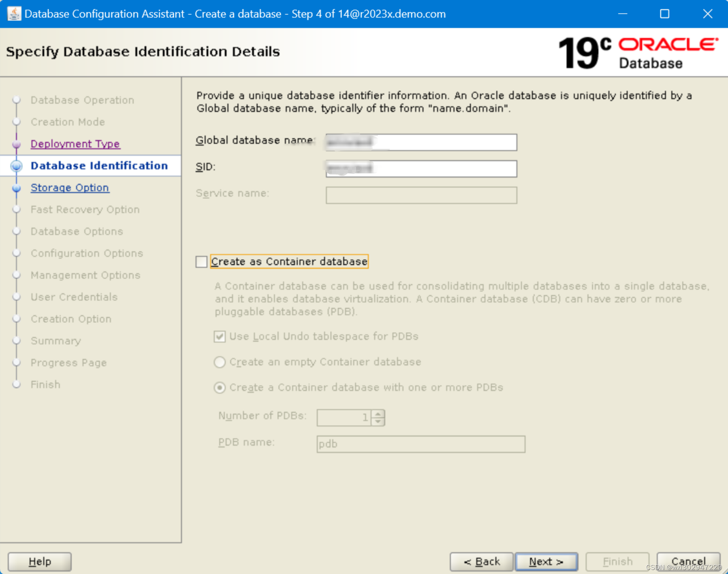Focus the Global database name field
Viewport: 728px width, 574px height.
click(421, 142)
